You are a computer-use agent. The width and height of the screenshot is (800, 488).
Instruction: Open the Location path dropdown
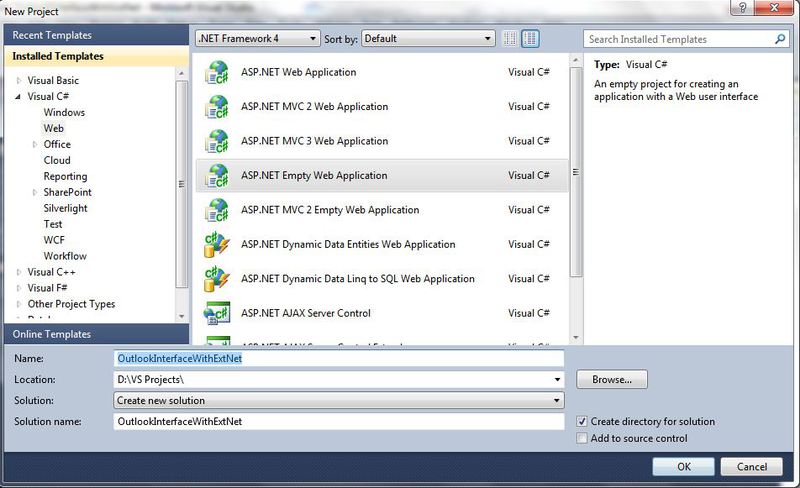click(557, 379)
